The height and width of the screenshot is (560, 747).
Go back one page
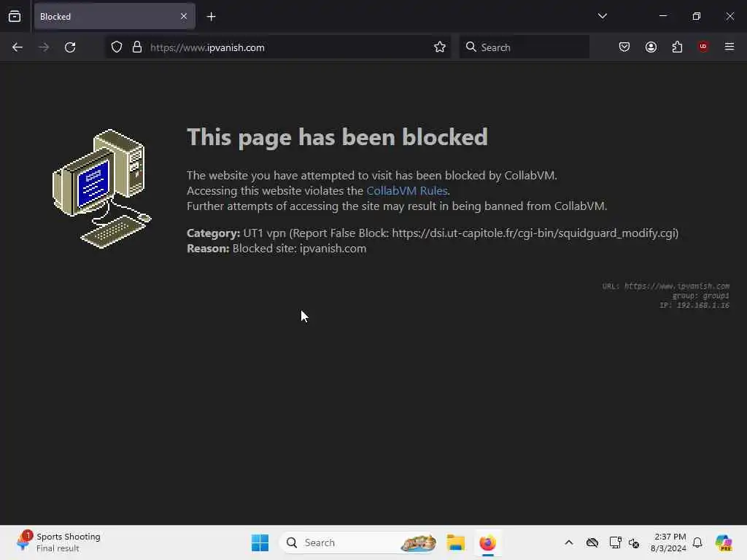coord(18,47)
